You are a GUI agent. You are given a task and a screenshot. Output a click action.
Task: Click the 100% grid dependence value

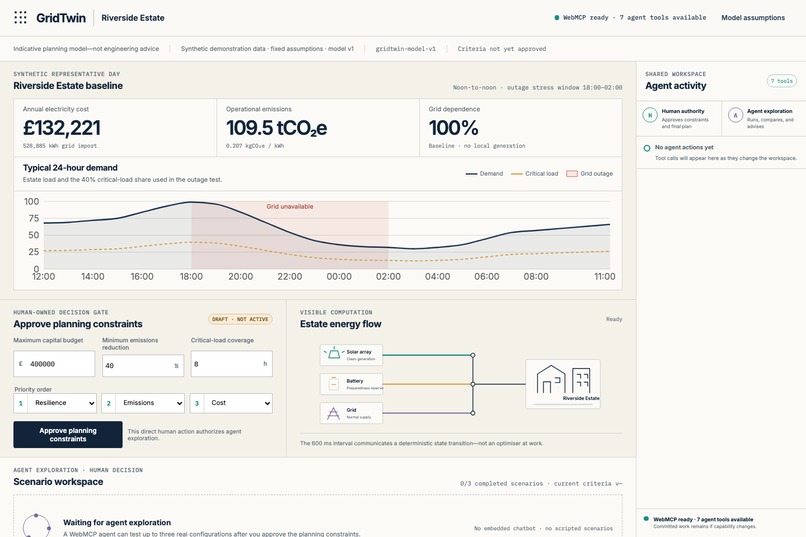pos(453,127)
